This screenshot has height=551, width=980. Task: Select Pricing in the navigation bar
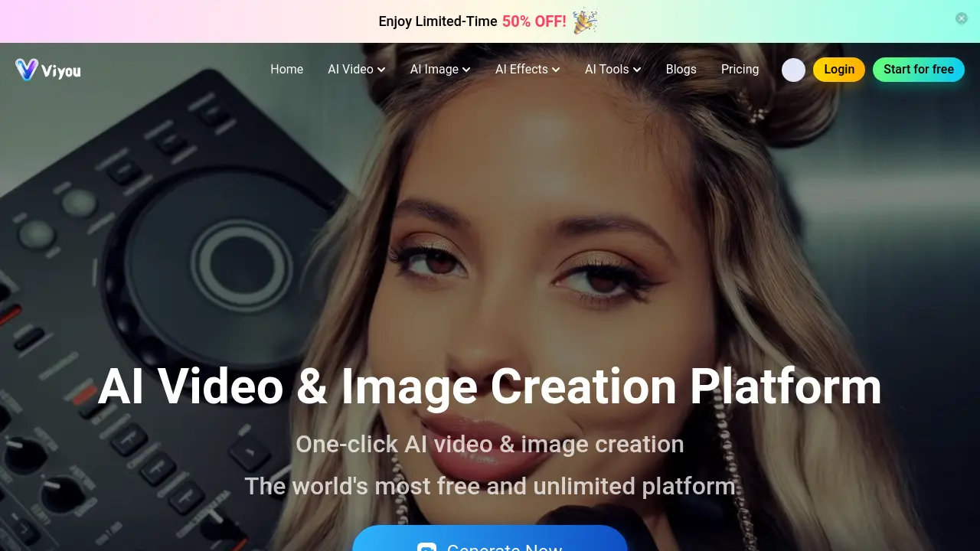coord(740,70)
